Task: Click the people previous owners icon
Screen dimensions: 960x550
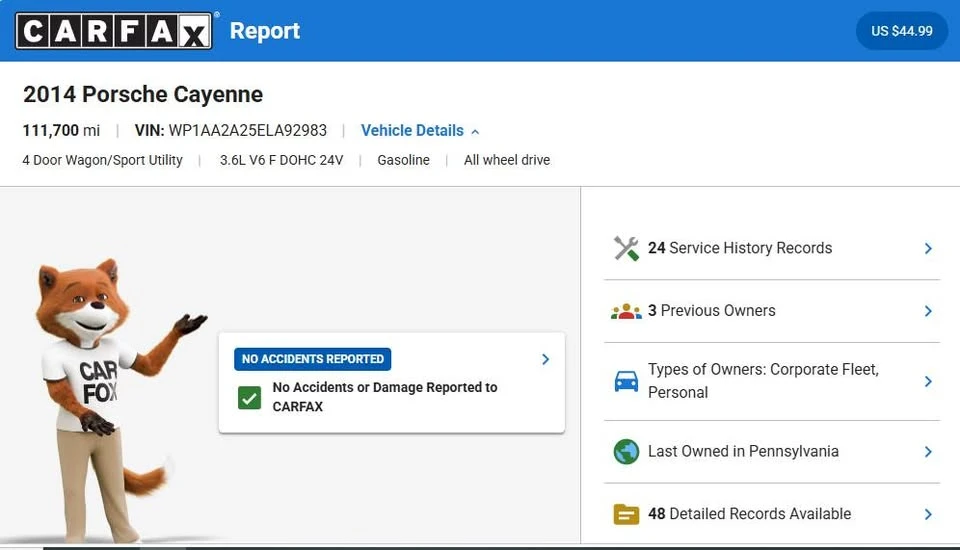Action: (x=626, y=311)
